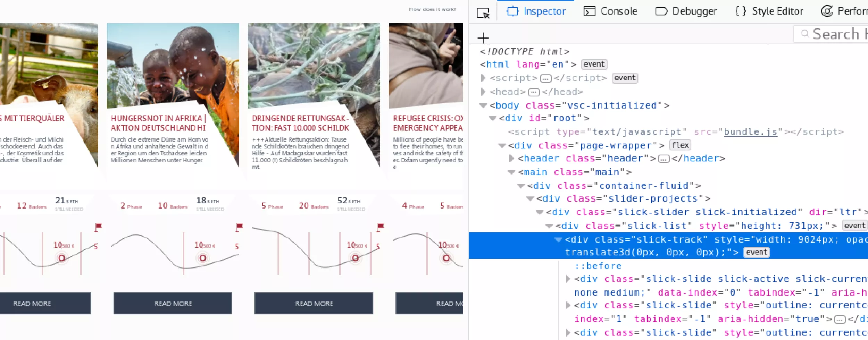Click the ellipsis badge inside head element
Screen dimensions: 868x340
534,92
